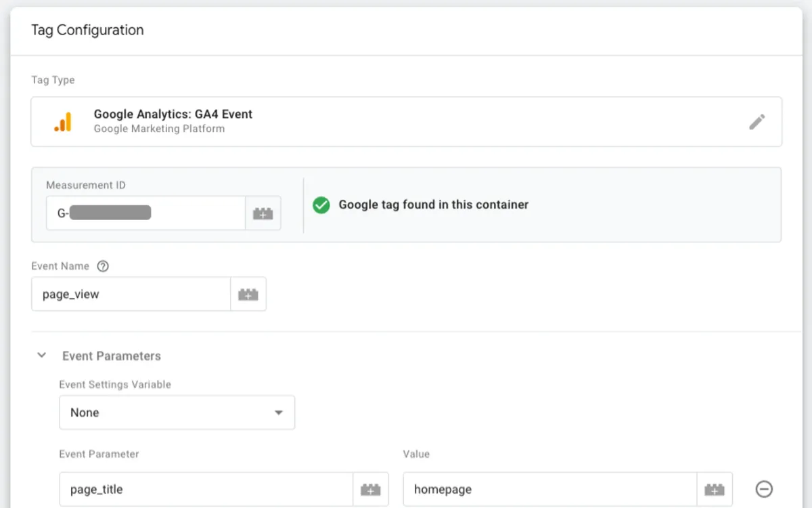Click the Tag Configuration header
Viewport: 812px width, 508px height.
tap(87, 30)
